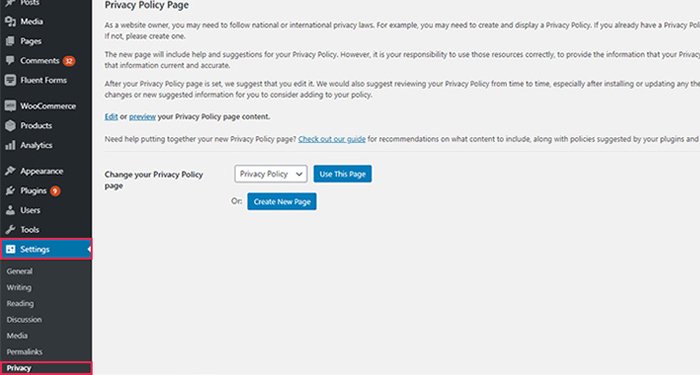Click the Privacy Policy Page heading
Screen dimensions: 700x375
[146, 5]
